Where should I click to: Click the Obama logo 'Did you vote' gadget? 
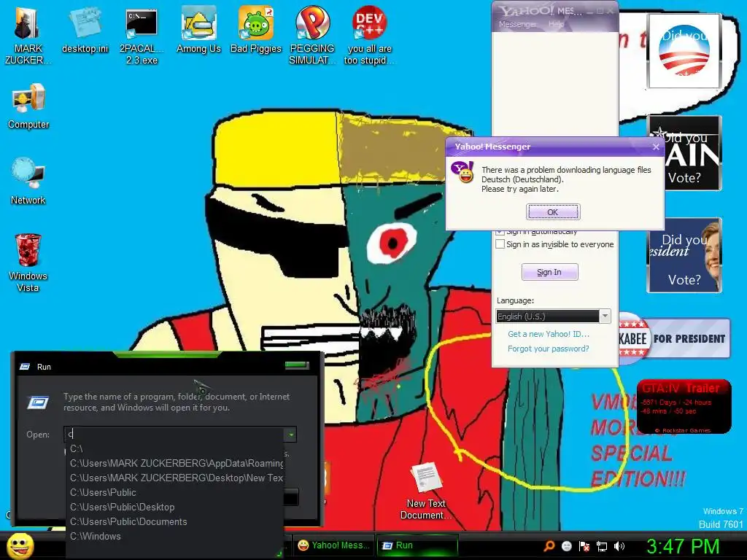684,51
